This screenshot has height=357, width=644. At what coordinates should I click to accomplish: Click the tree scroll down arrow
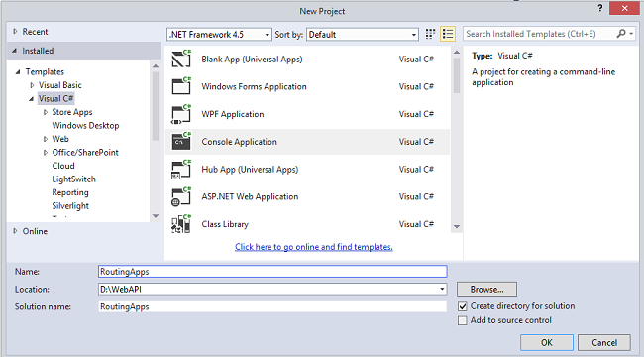tap(156, 216)
